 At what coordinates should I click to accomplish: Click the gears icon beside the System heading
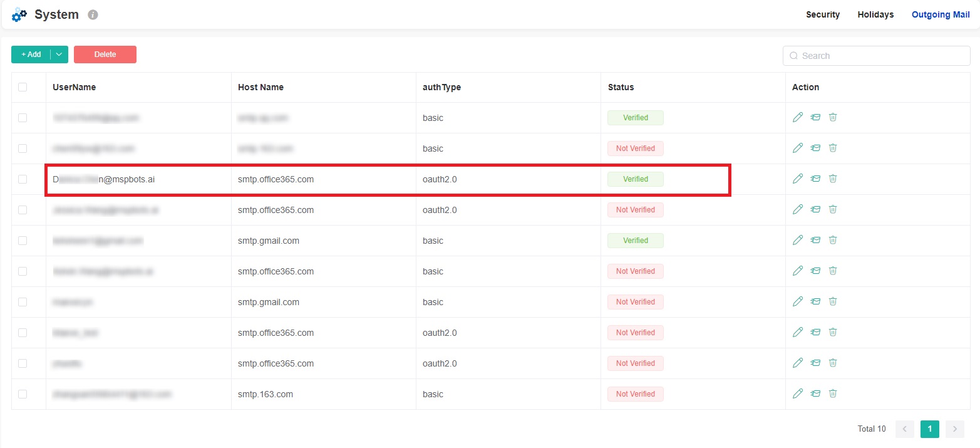click(19, 14)
